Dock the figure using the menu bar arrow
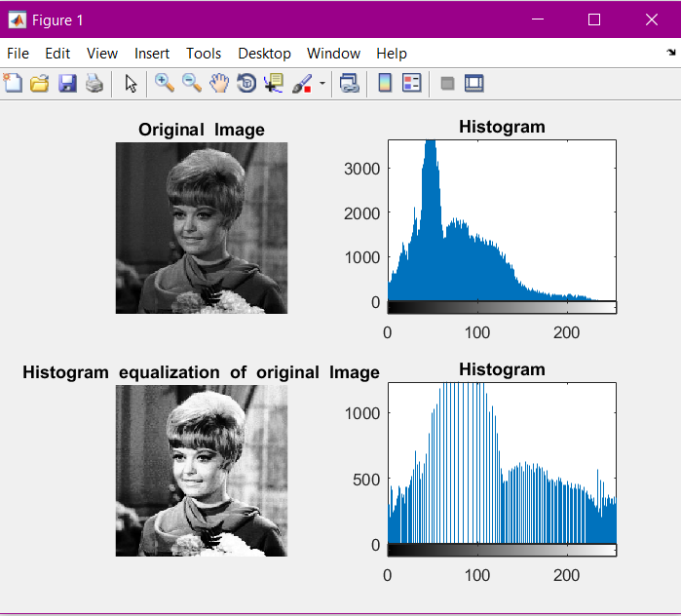Image resolution: width=681 pixels, height=616 pixels. coord(670,53)
